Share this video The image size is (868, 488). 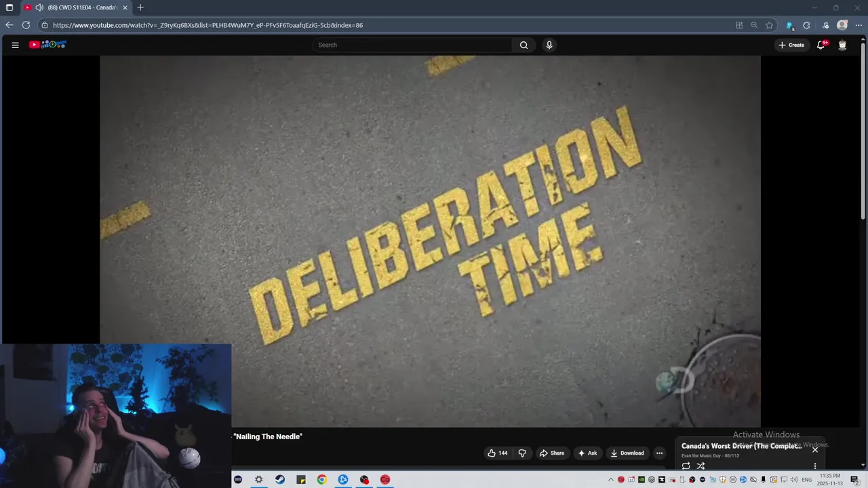coord(551,453)
